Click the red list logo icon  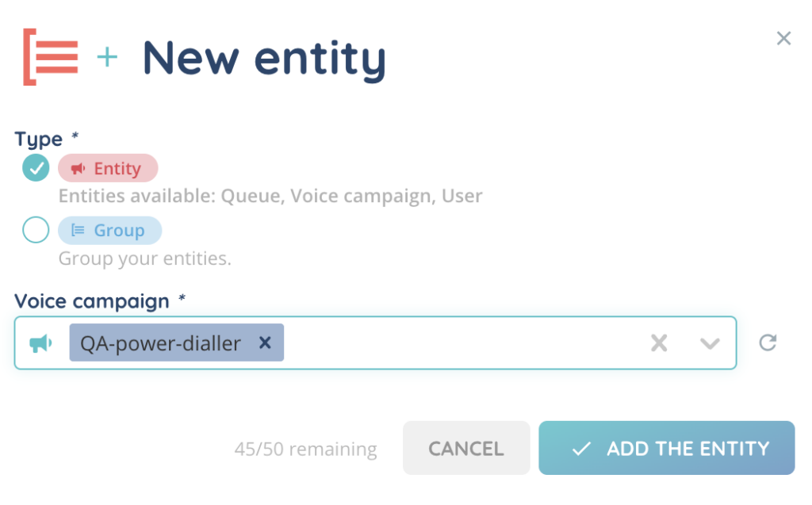(x=52, y=57)
